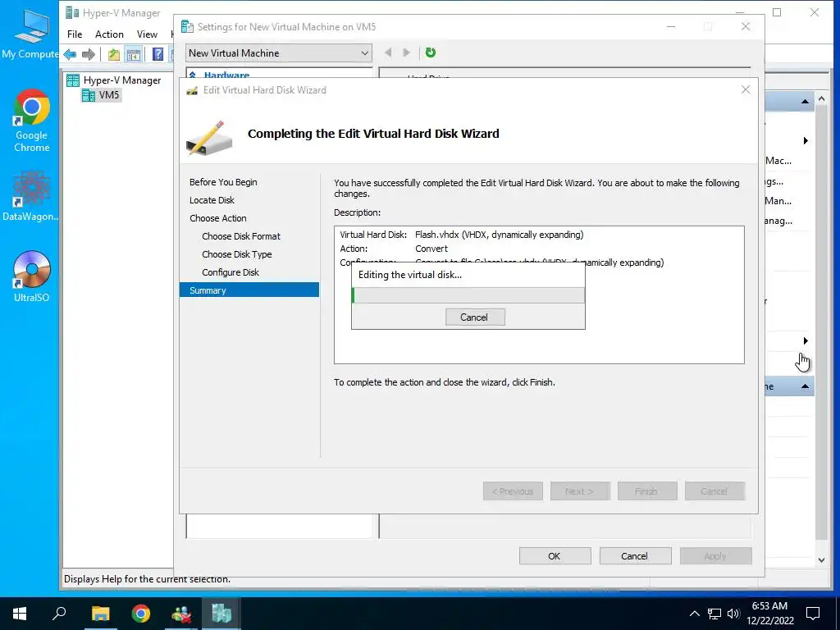Go to Configure Disk wizard step
Screen dimensions: 840x630
click(x=231, y=272)
